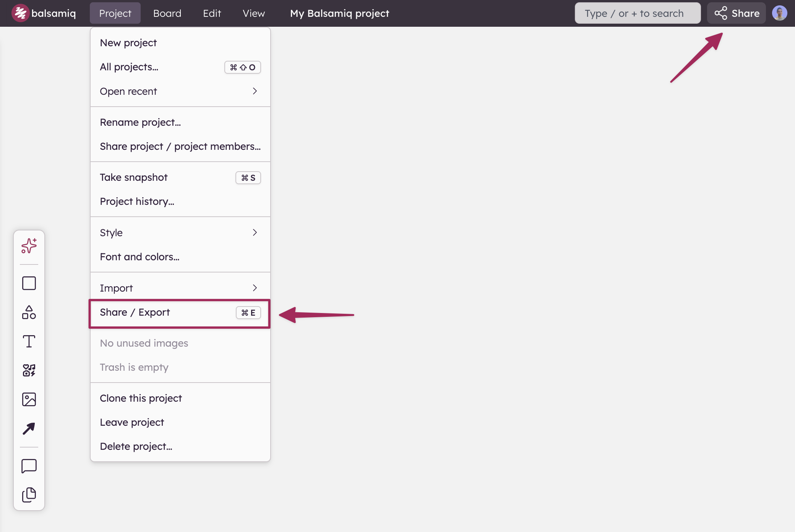Choose Delete project… entry

[180, 446]
